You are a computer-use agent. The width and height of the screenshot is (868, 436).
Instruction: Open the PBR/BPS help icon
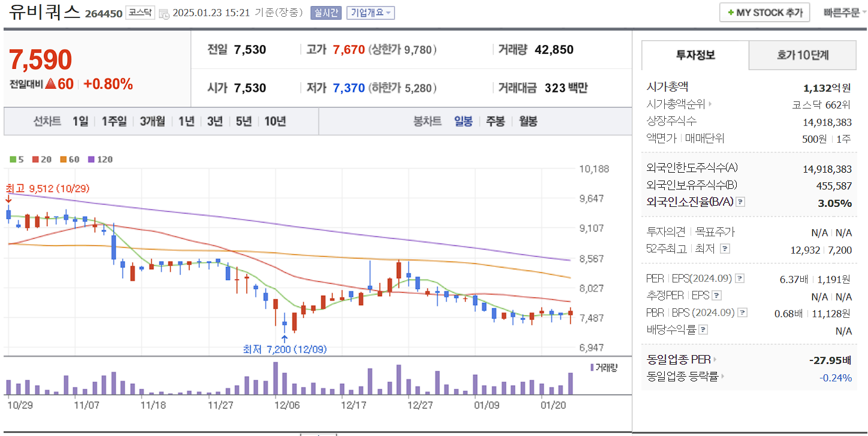pos(742,311)
